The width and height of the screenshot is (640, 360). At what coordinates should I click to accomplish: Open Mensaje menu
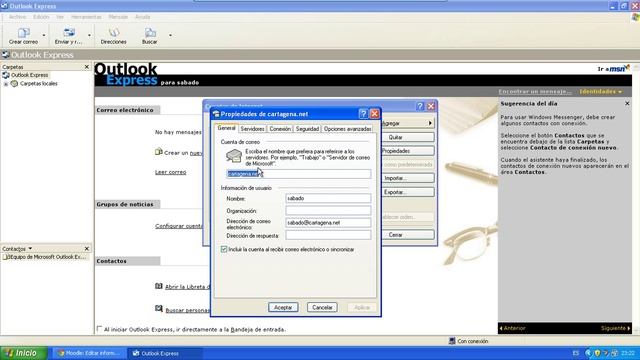[118, 17]
